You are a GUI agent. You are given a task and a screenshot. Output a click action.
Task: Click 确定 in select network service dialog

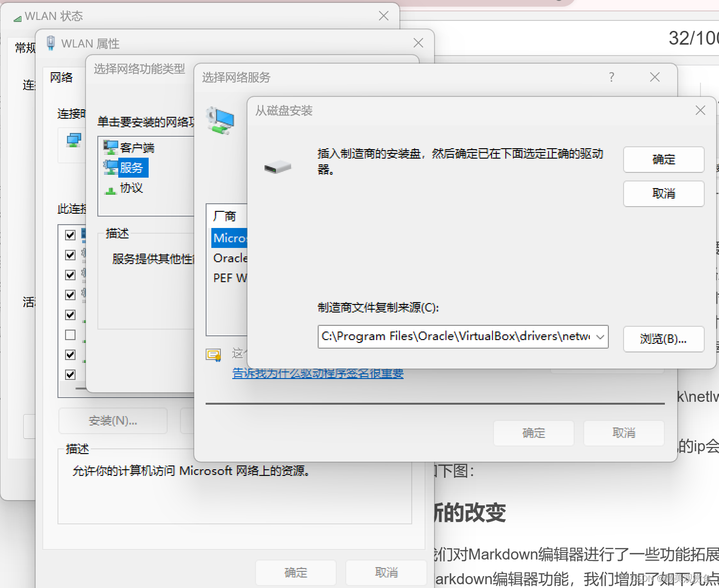tap(534, 433)
